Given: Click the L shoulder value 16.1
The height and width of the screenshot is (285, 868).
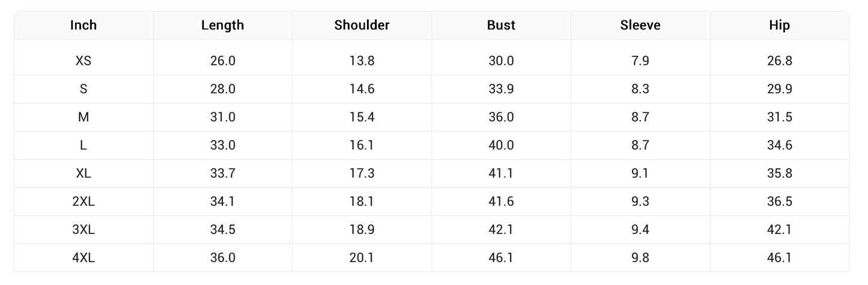Looking at the screenshot, I should coord(362,145).
